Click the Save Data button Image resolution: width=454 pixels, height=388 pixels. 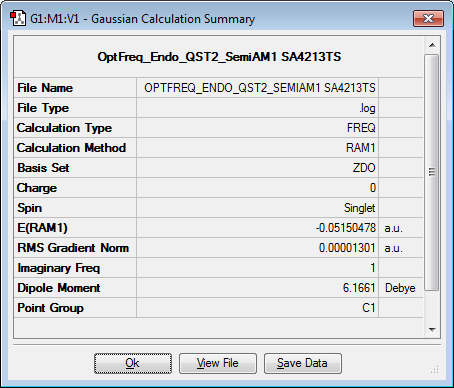point(303,363)
